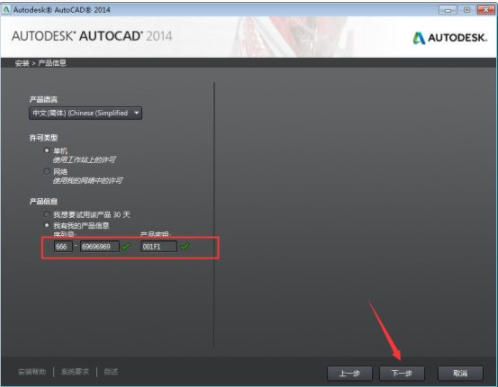Click the arrow of the Chinese (Simplified) combo box
Screen dimensions: 498x387
136,113
